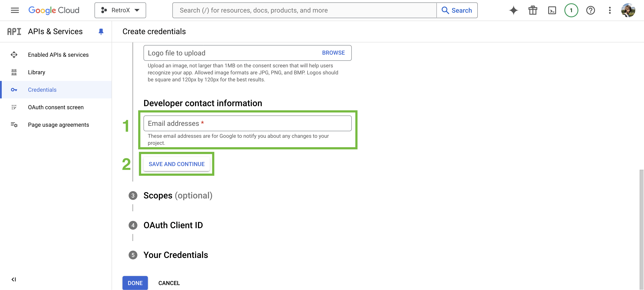Click the APIs & Services header title

pyautogui.click(x=55, y=31)
